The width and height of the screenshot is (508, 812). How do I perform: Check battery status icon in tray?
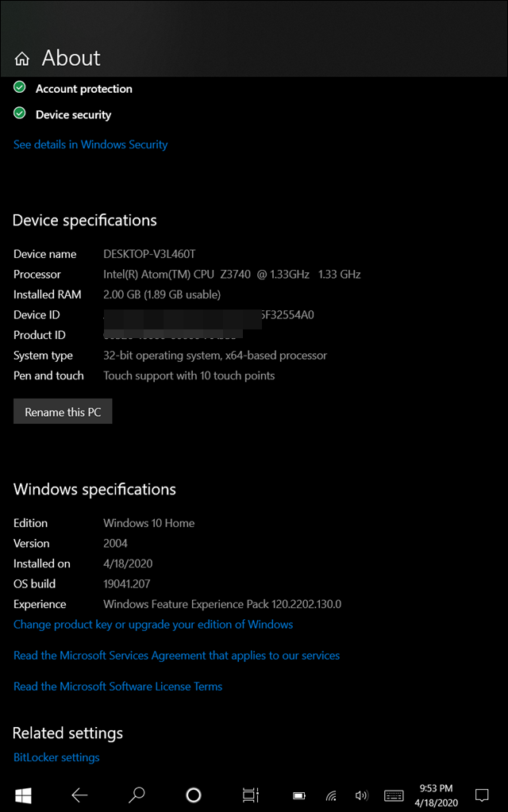click(299, 795)
